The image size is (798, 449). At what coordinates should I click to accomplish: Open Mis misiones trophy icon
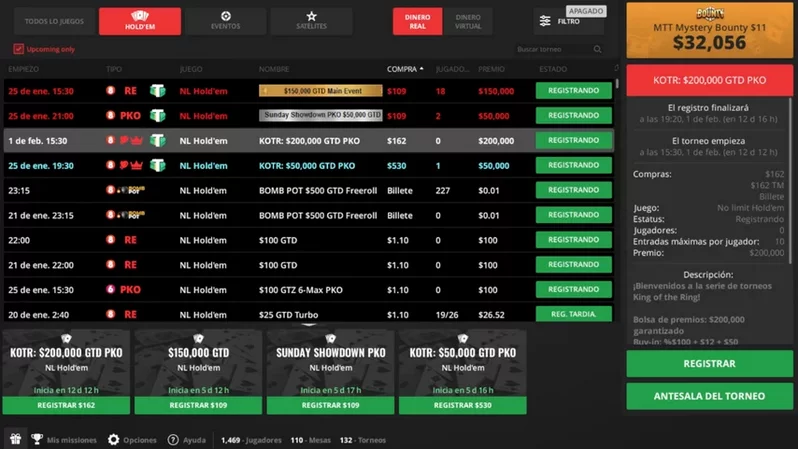click(x=37, y=439)
